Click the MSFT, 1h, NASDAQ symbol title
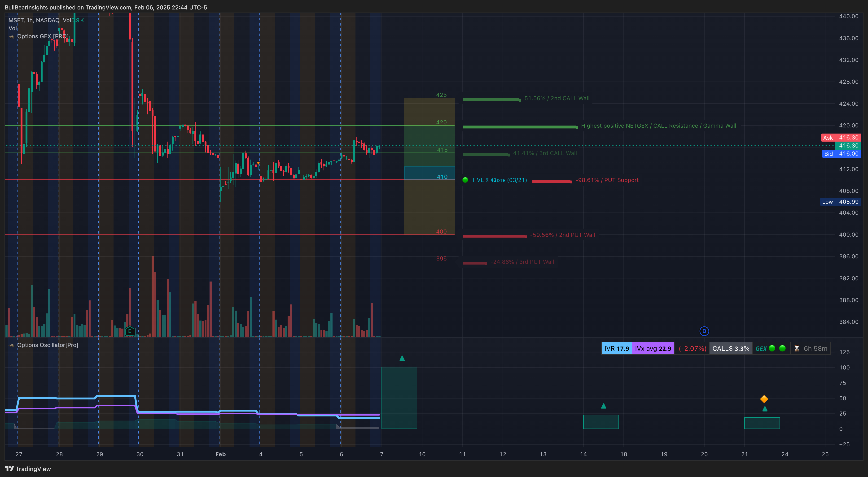This screenshot has height=477, width=868. (x=34, y=20)
